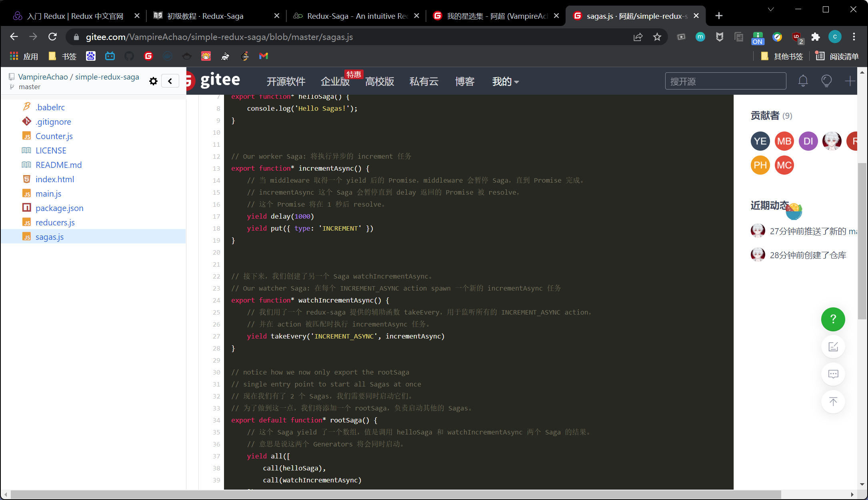Click the 搜开源 search field
This screenshot has height=500, width=868.
(725, 81)
